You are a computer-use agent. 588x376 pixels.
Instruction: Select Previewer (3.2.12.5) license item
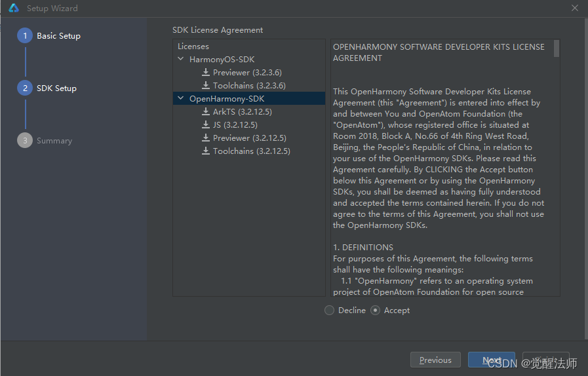coord(249,138)
